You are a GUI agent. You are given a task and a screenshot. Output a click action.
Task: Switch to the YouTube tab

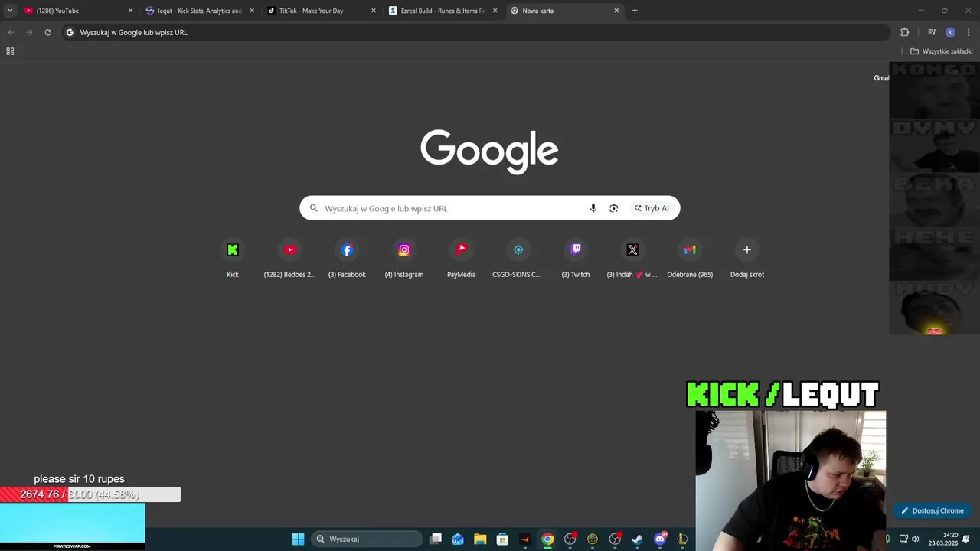pos(77,11)
